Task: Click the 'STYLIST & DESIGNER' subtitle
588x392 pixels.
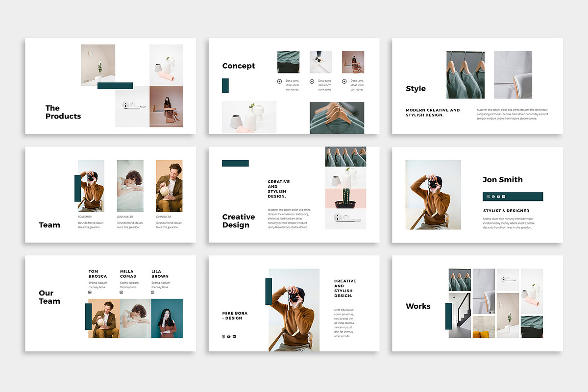Action: [x=506, y=211]
